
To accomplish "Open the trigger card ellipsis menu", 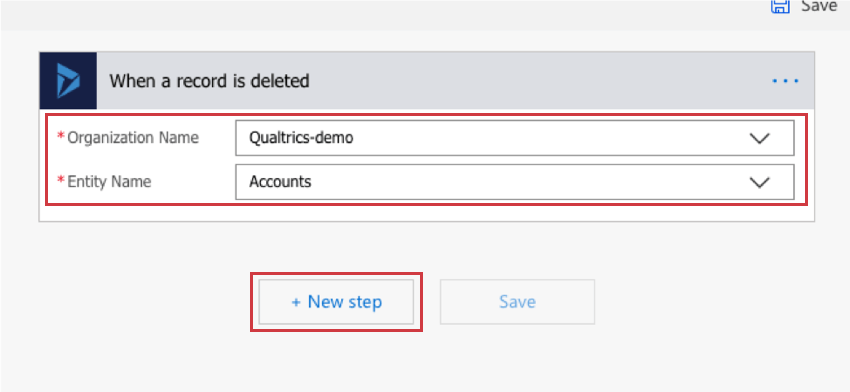I will [785, 81].
